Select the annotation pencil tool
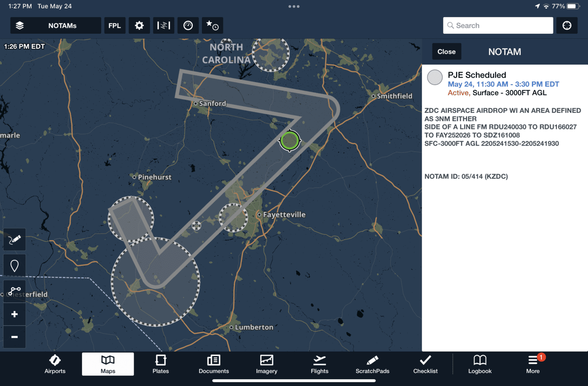588x386 pixels. [14, 239]
